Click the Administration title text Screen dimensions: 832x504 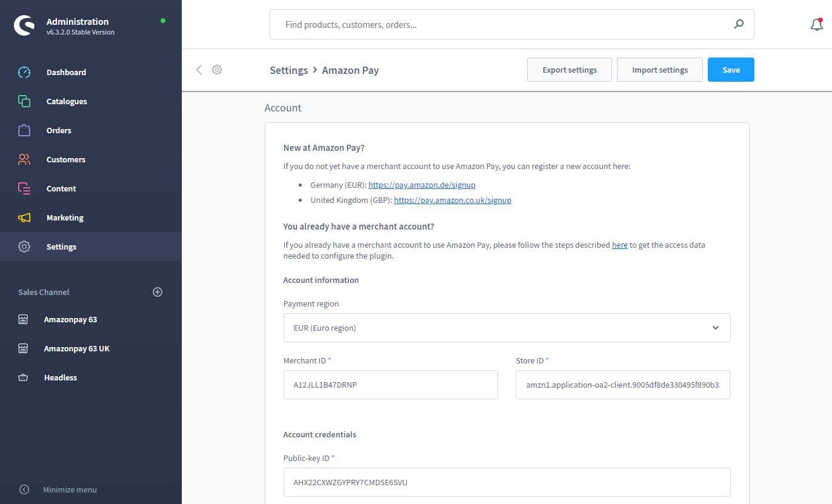[78, 21]
